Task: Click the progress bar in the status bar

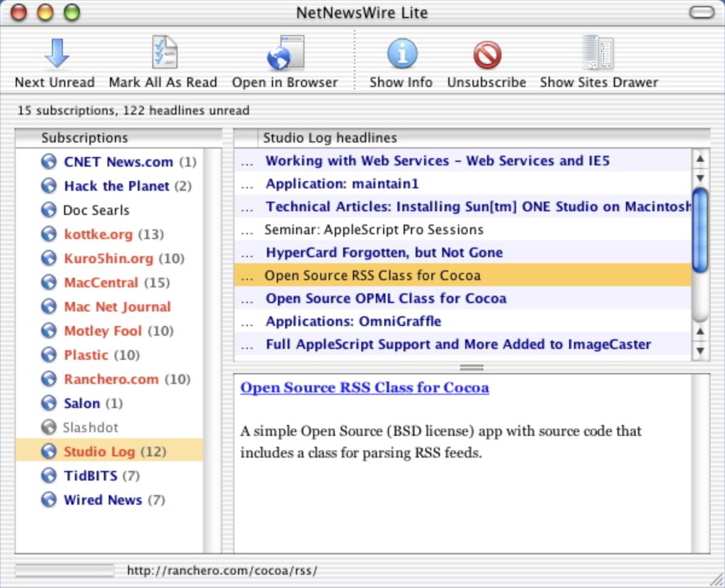Action: tap(65, 570)
